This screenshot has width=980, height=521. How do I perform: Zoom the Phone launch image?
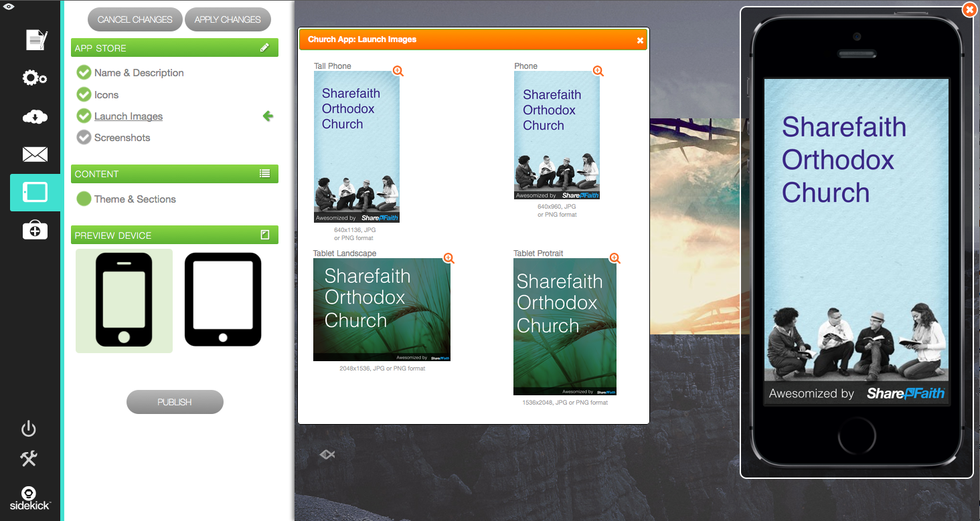[598, 70]
